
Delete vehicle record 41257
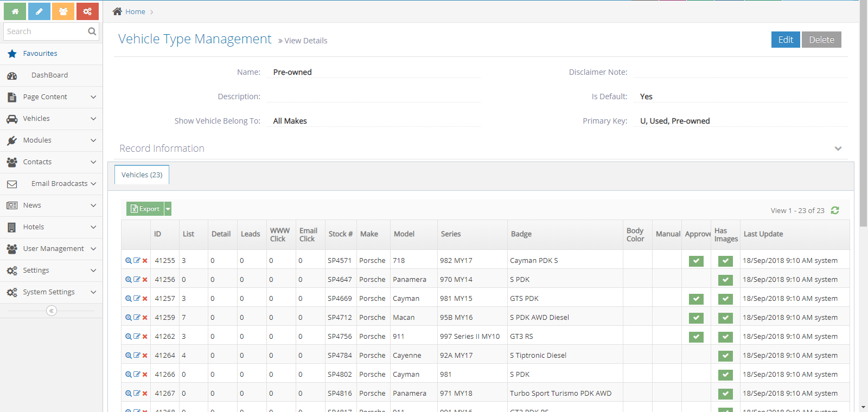coord(145,299)
